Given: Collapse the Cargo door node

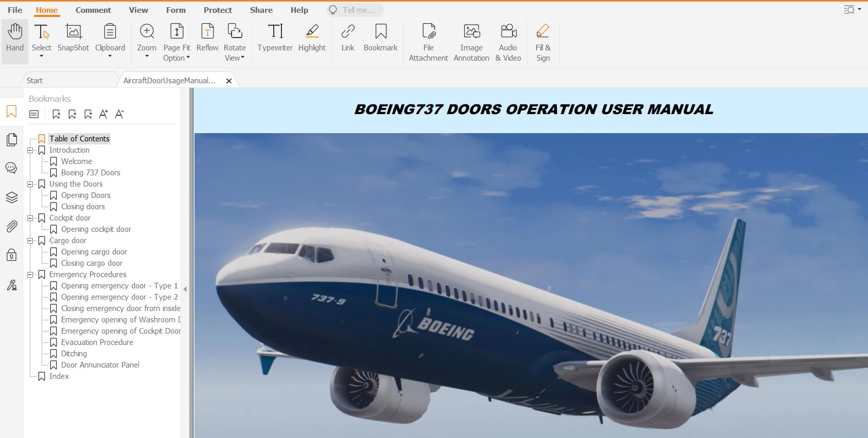Looking at the screenshot, I should point(30,241).
